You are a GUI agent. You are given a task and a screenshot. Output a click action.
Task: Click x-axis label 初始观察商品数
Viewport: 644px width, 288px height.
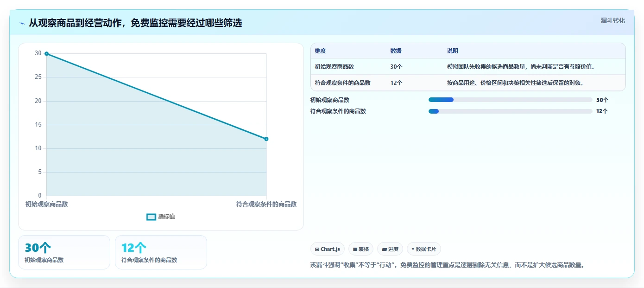(46, 204)
